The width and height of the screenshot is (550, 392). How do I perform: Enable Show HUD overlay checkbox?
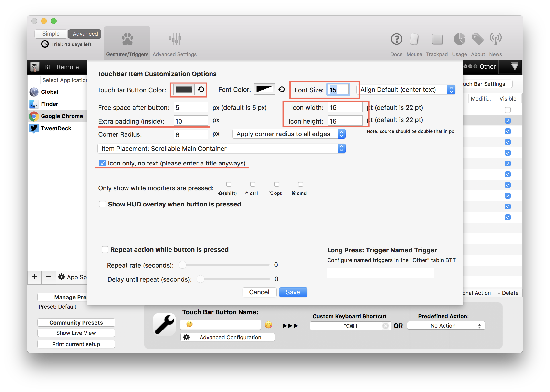pos(103,204)
